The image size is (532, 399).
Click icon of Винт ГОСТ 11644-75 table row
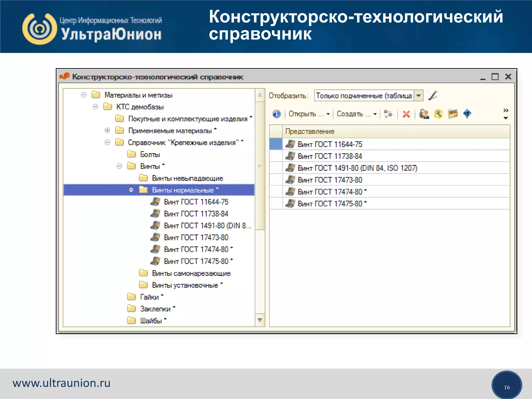(290, 144)
